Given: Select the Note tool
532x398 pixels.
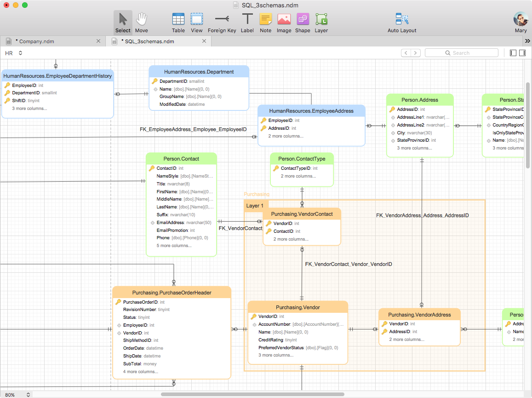Looking at the screenshot, I should click(x=265, y=22).
